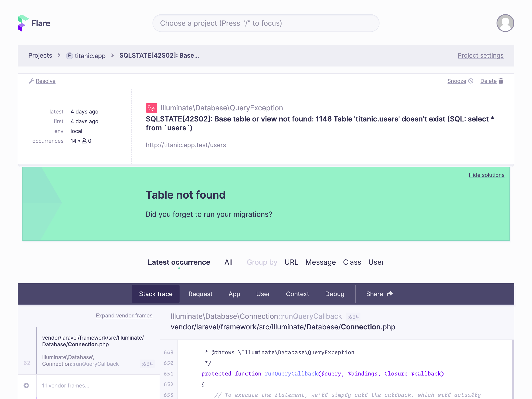Select Group by Message option
This screenshot has height=399, width=532.
[321, 262]
